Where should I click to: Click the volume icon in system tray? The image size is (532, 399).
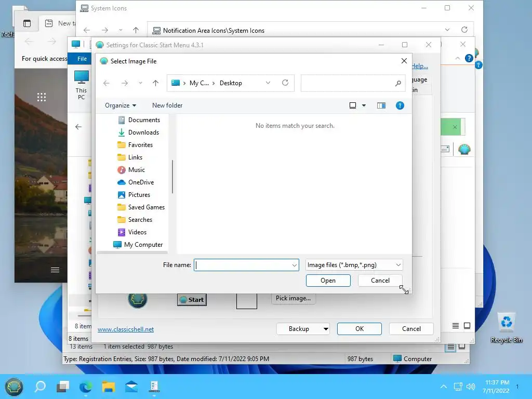(x=471, y=387)
